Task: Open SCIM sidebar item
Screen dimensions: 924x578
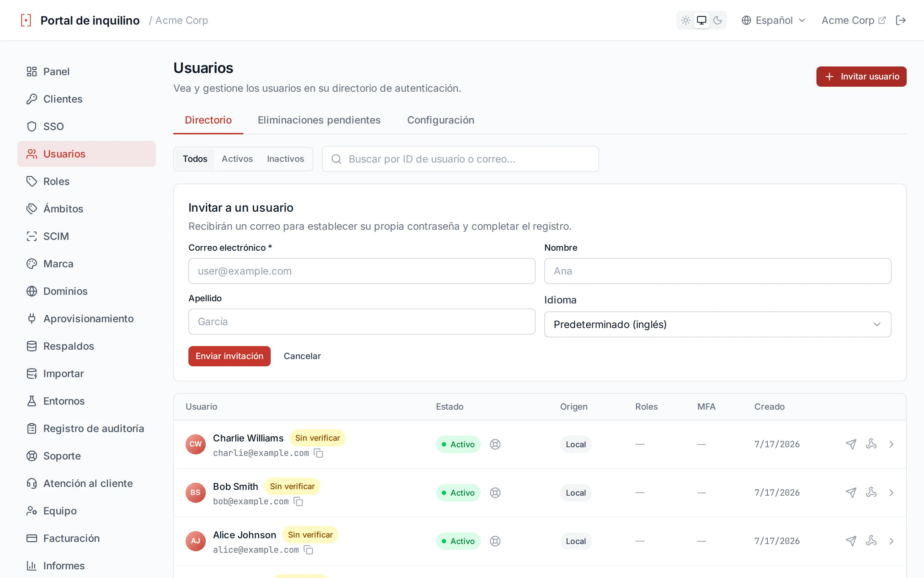Action: [86, 236]
